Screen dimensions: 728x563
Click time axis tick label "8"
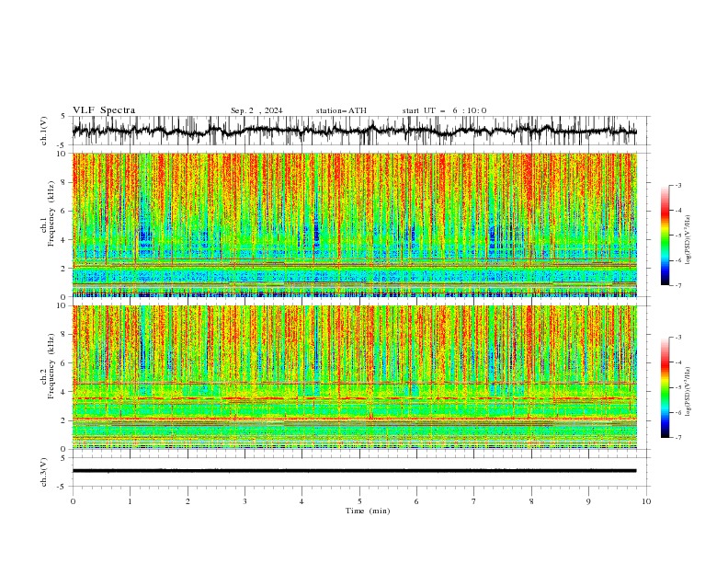click(531, 501)
